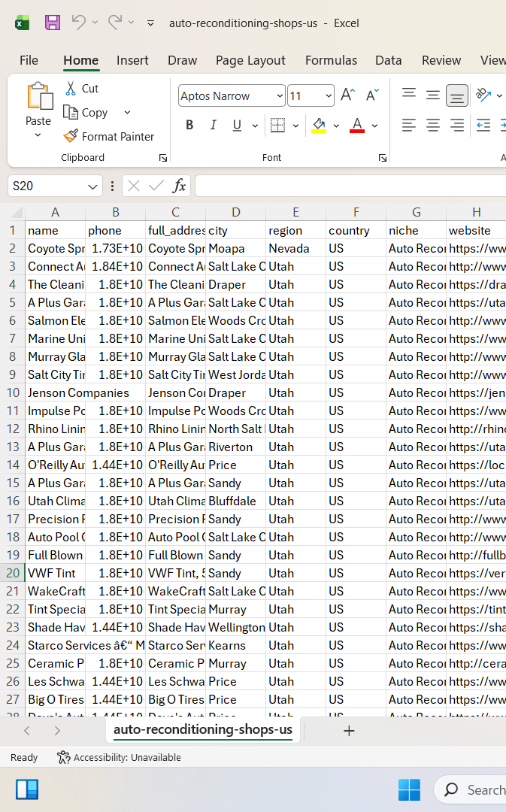Expand the Copy options arrow
The height and width of the screenshot is (812, 506).
127,112
